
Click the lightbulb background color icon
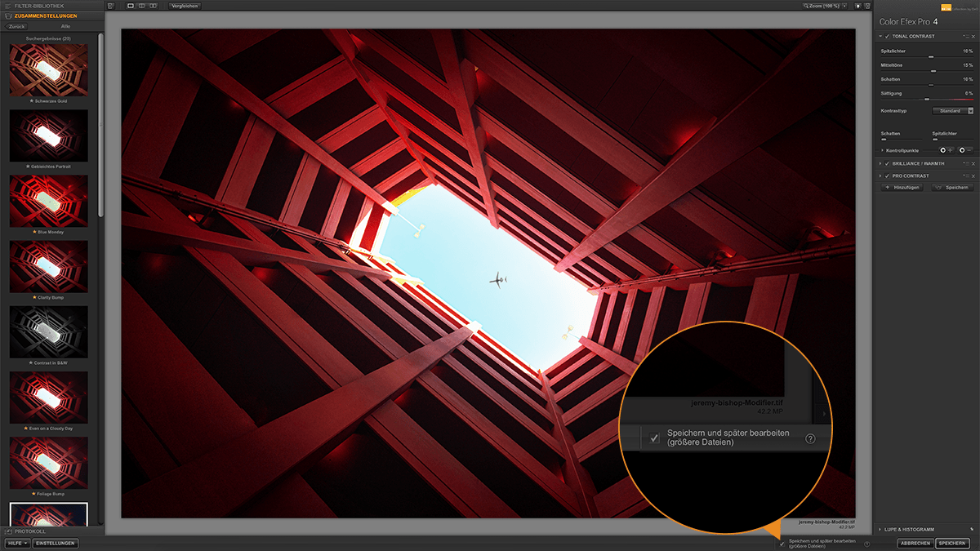point(857,6)
